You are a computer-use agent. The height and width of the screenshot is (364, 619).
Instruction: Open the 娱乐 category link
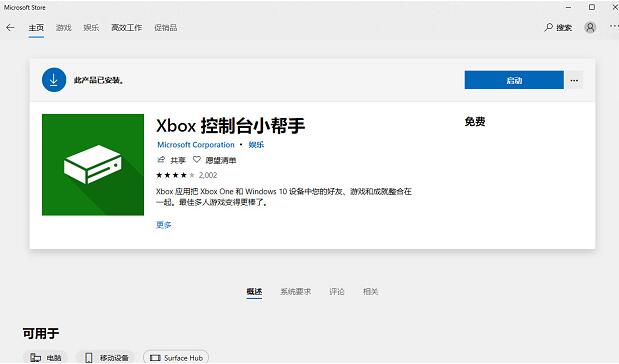coord(256,145)
